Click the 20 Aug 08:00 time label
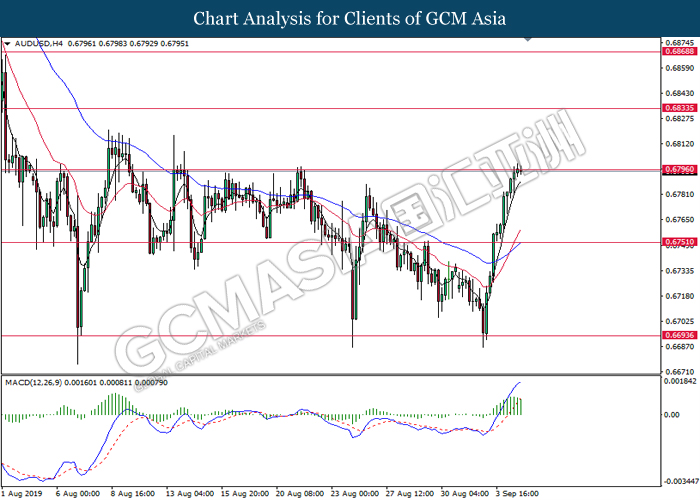The height and width of the screenshot is (500, 700). (300, 494)
